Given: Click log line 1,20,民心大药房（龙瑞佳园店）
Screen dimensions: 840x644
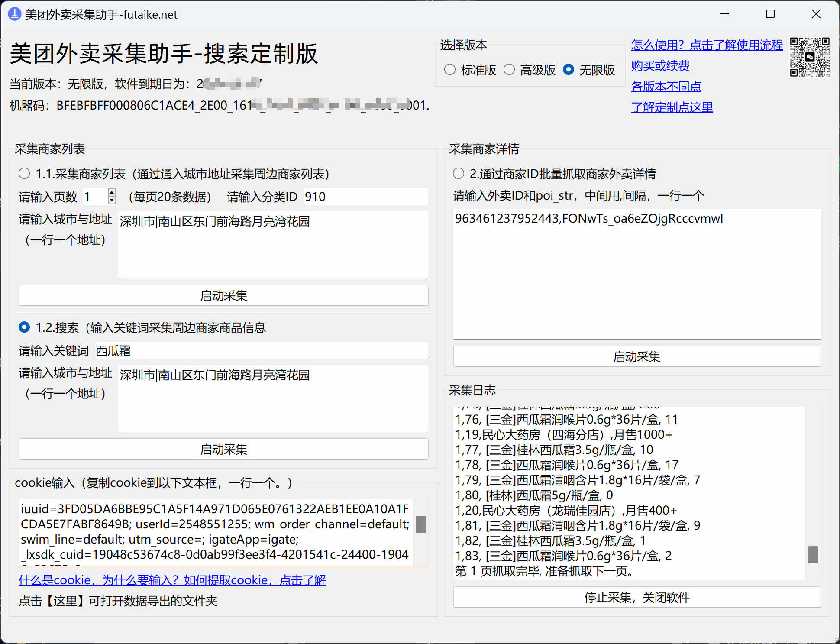Looking at the screenshot, I should click(566, 510).
